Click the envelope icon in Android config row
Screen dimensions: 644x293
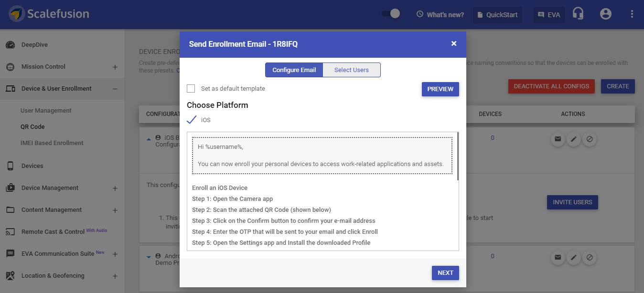[558, 258]
